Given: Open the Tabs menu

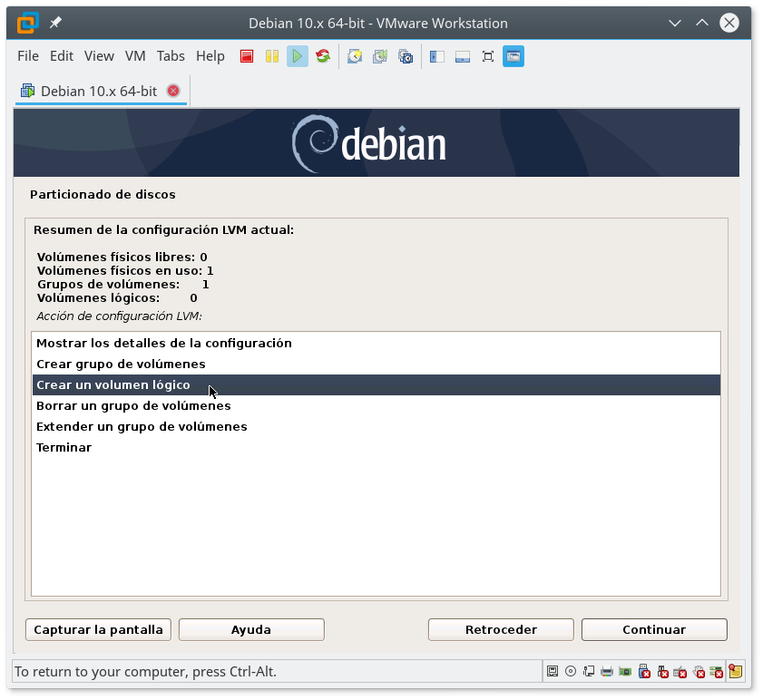Looking at the screenshot, I should pyautogui.click(x=171, y=56).
